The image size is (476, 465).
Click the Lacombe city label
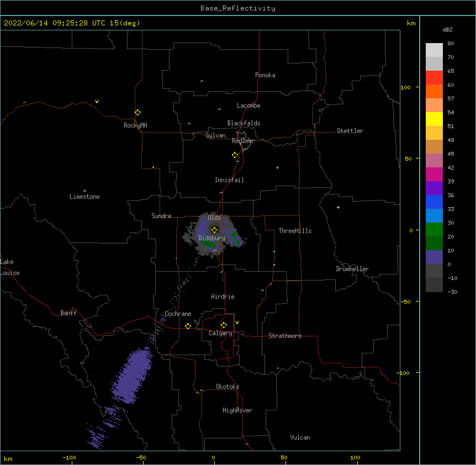pyautogui.click(x=248, y=105)
